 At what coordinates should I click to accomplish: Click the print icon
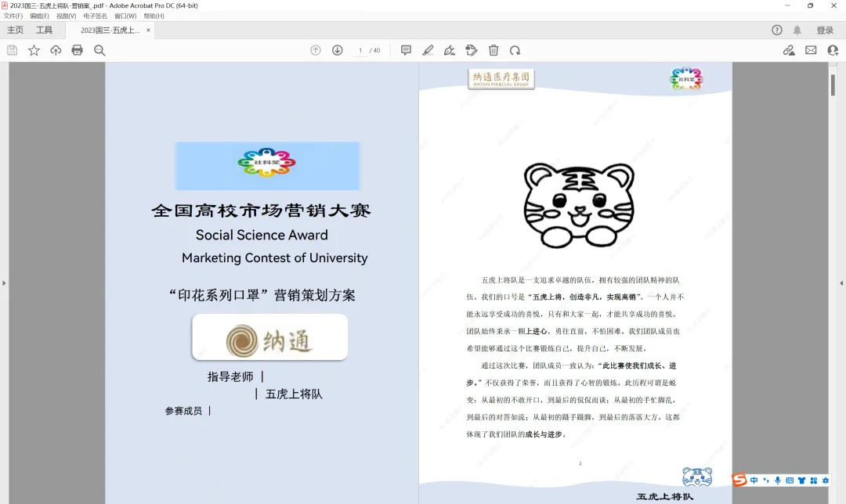point(77,49)
